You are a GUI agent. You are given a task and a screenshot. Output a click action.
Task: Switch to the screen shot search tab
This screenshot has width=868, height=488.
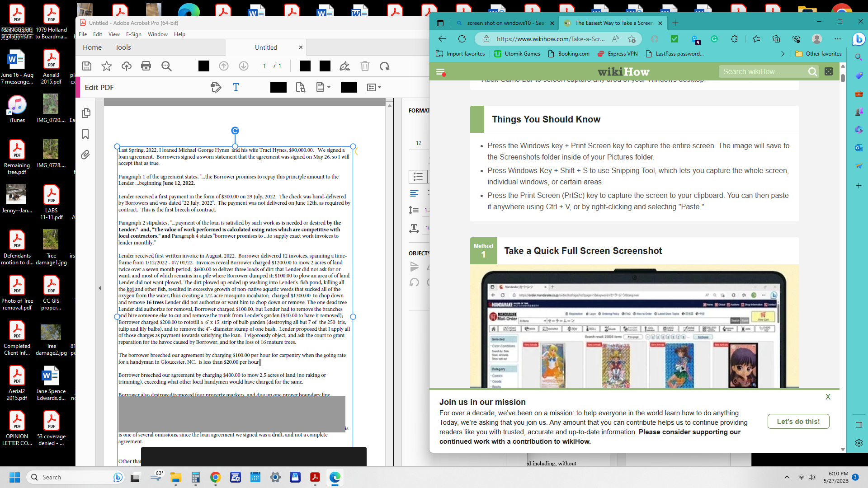click(x=506, y=23)
